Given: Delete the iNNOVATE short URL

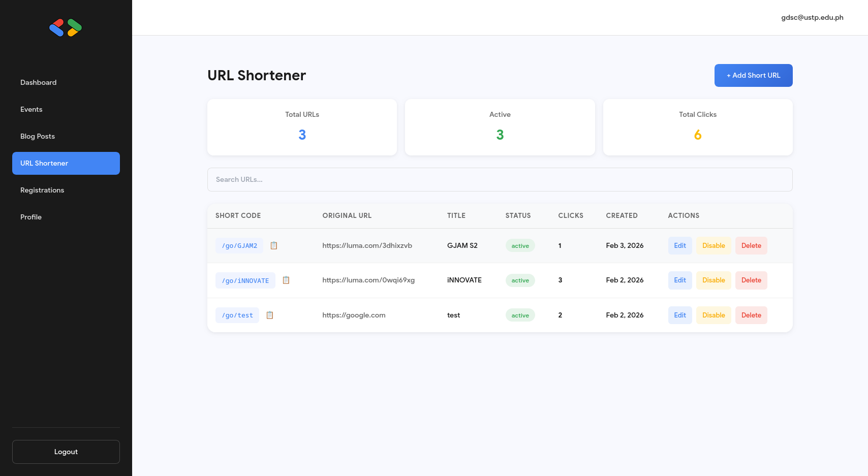Looking at the screenshot, I should click(751, 280).
